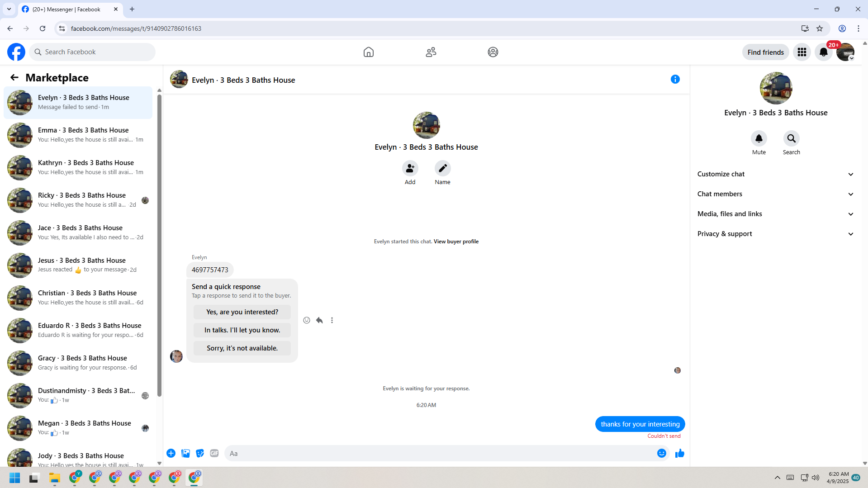
Task: Click the browser address bar URL
Action: (x=136, y=28)
